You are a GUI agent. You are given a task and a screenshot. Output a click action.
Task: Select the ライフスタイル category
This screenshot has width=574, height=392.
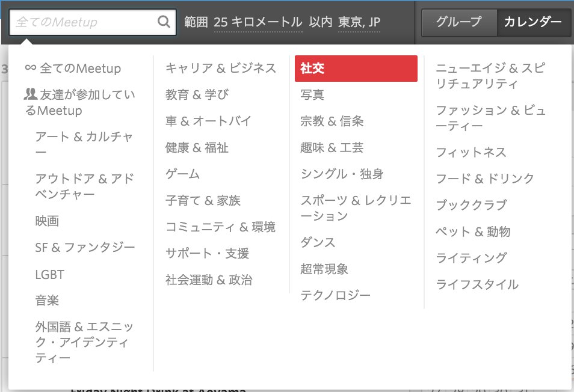tap(477, 284)
